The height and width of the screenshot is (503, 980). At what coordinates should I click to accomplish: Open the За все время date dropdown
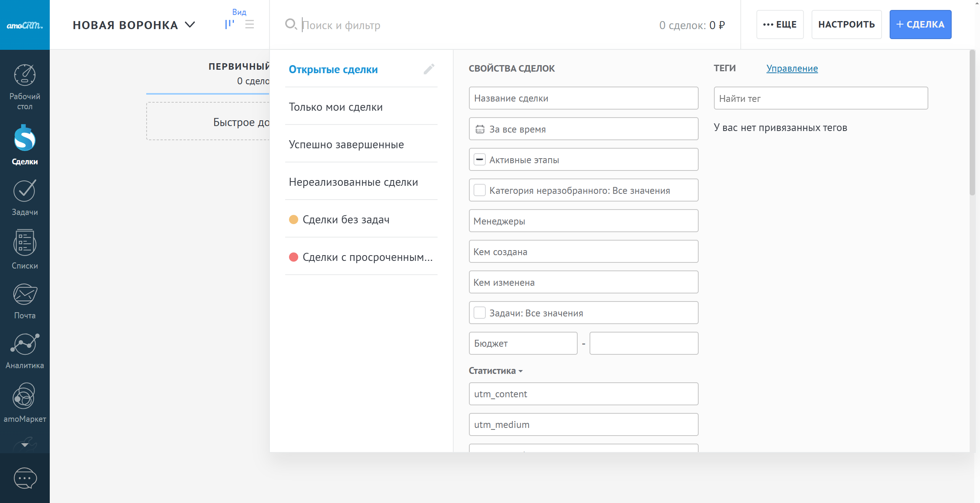(x=583, y=129)
